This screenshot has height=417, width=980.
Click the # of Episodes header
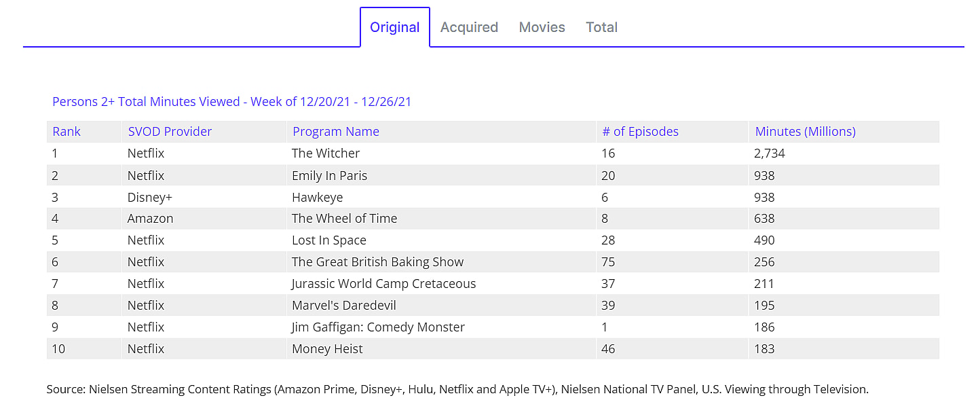coord(640,132)
